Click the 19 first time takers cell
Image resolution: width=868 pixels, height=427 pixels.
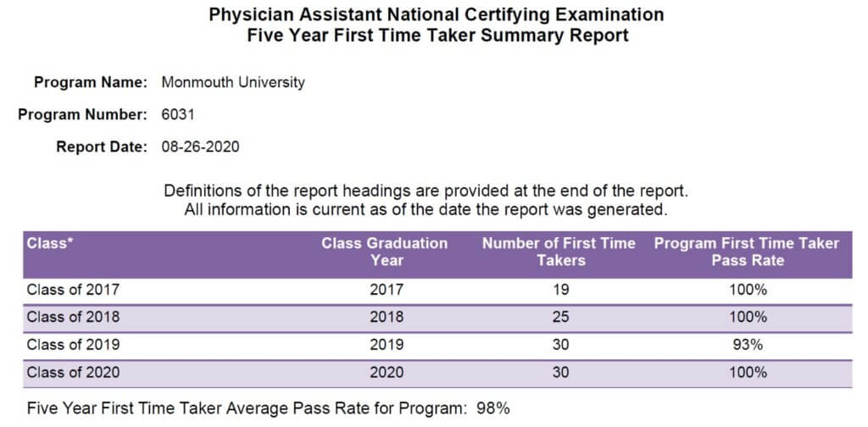560,289
